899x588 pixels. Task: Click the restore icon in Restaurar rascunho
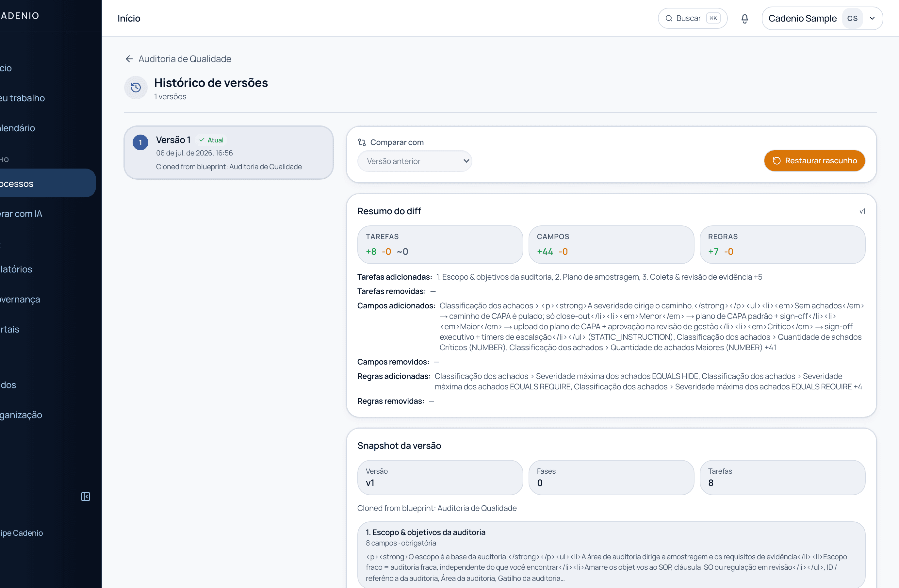(x=776, y=161)
